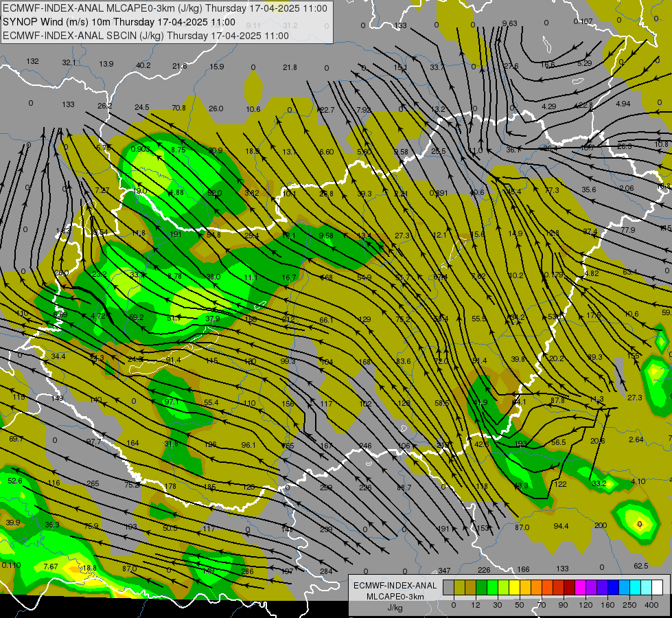Click the cyan legend swatch

click(635, 587)
